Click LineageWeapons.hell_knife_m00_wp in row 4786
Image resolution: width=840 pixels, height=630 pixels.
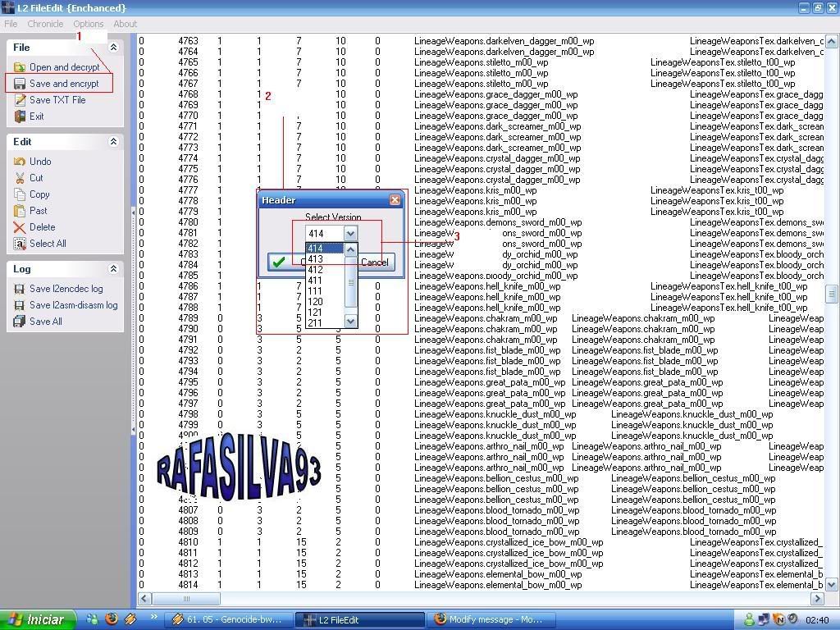487,286
